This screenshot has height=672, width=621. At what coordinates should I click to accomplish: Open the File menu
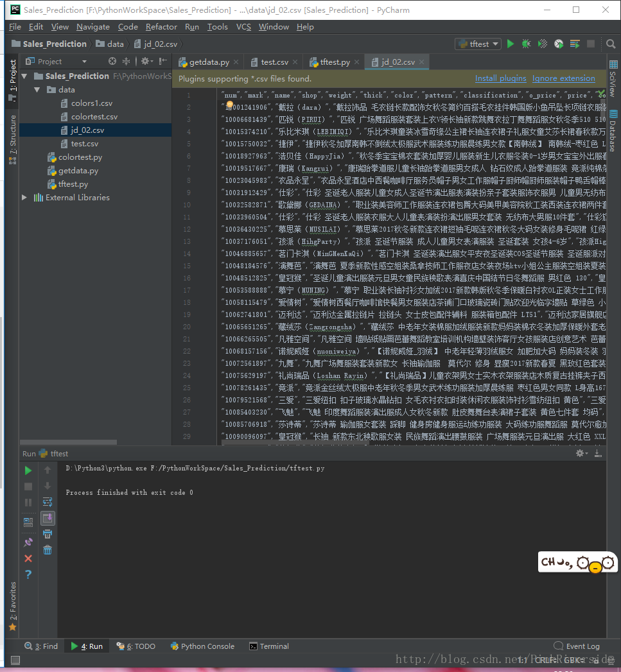pos(15,26)
